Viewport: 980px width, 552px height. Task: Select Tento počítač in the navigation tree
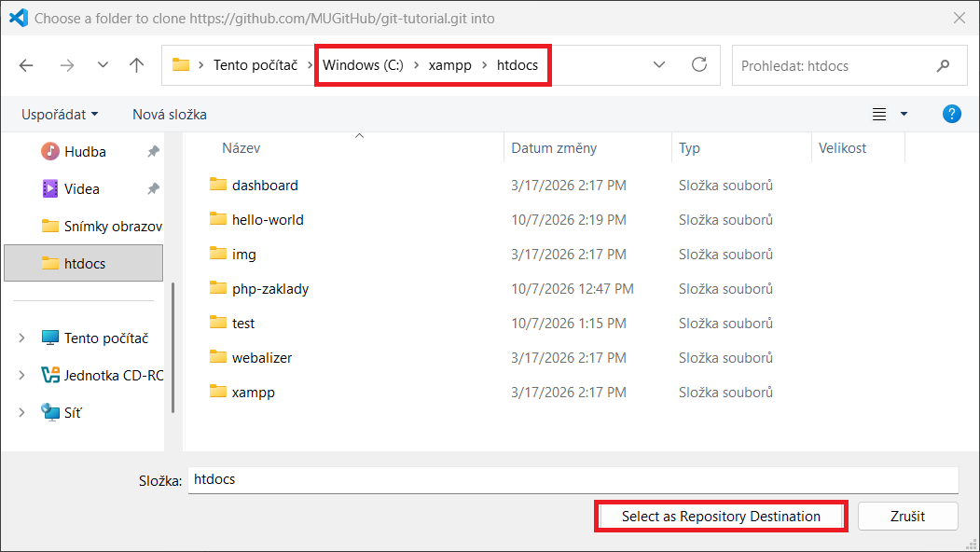94,338
